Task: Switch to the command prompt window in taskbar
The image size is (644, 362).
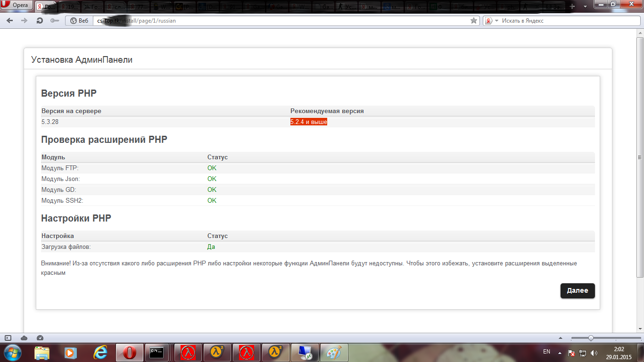Action: 157,352
